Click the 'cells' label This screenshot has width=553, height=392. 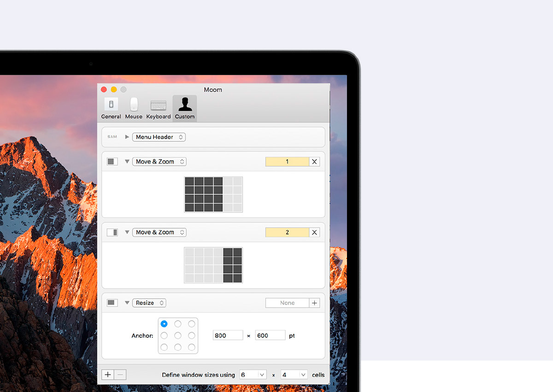pos(318,375)
